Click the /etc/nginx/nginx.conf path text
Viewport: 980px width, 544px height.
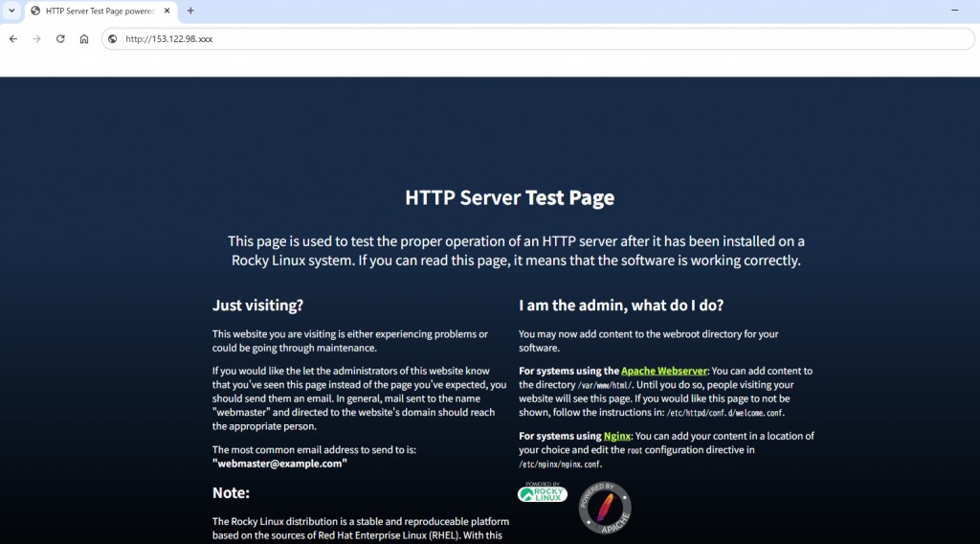(559, 464)
